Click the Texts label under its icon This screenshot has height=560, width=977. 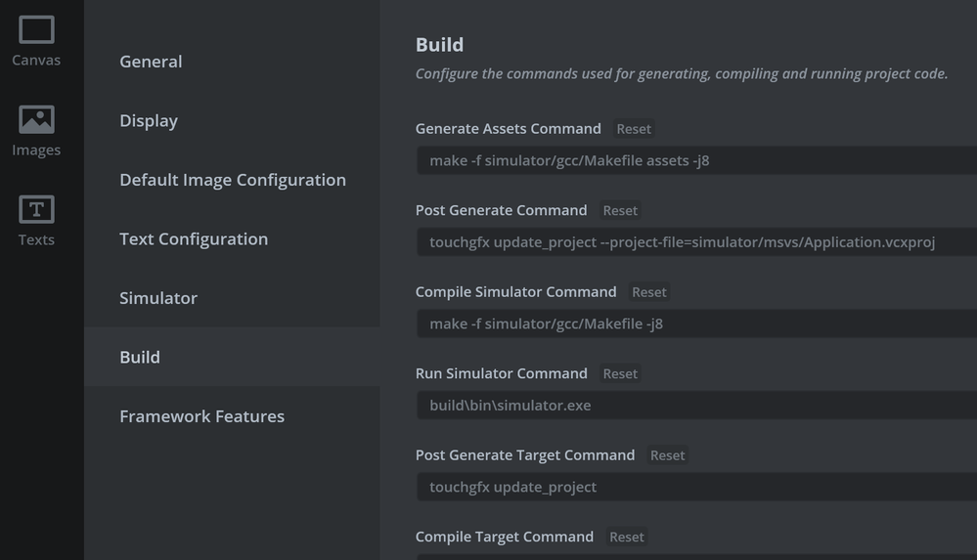pos(36,239)
